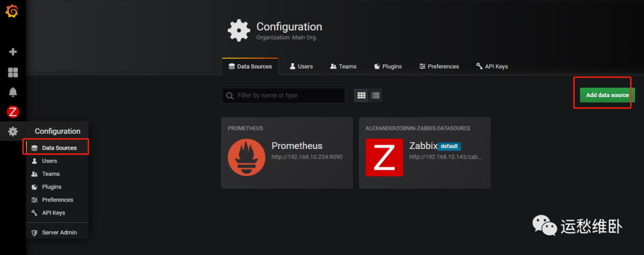This screenshot has width=644, height=255.
Task: Select Preferences in the Configuration flyout menu
Action: [x=57, y=200]
